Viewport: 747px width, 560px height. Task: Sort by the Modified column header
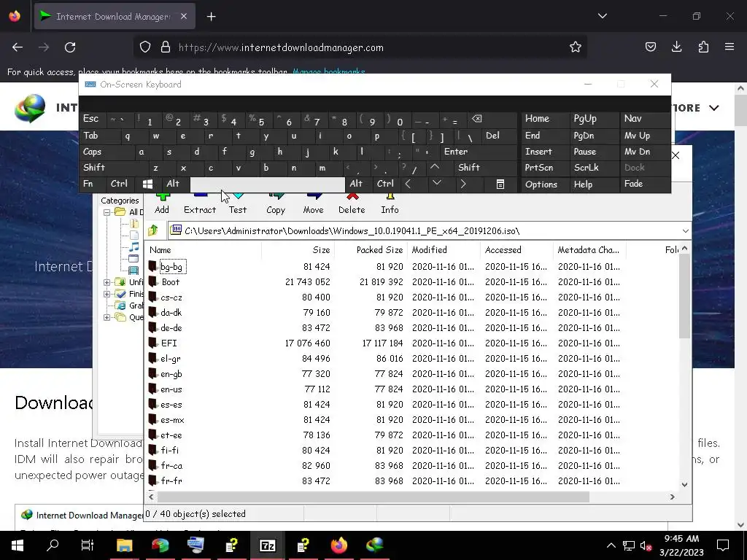(444, 250)
